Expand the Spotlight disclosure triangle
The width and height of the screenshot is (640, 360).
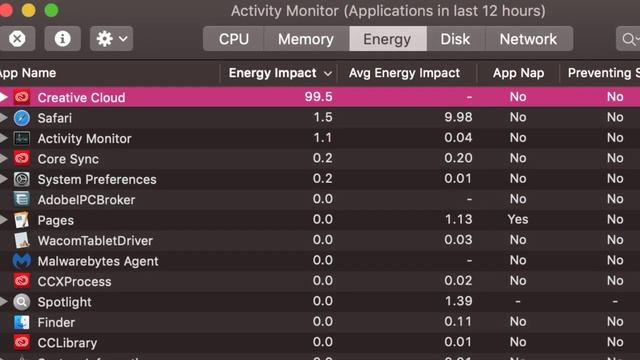coord(4,302)
